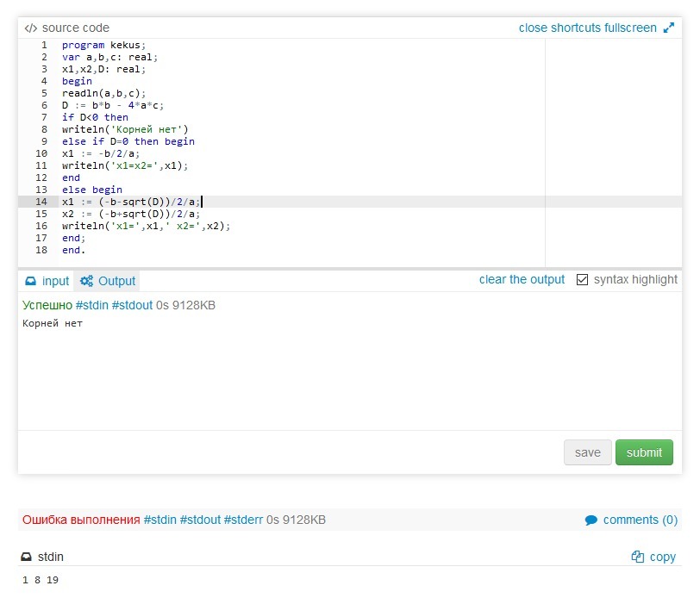Click on 'var a,b,c: real;' line
Viewport: 700px width, 598px height.
point(109,57)
